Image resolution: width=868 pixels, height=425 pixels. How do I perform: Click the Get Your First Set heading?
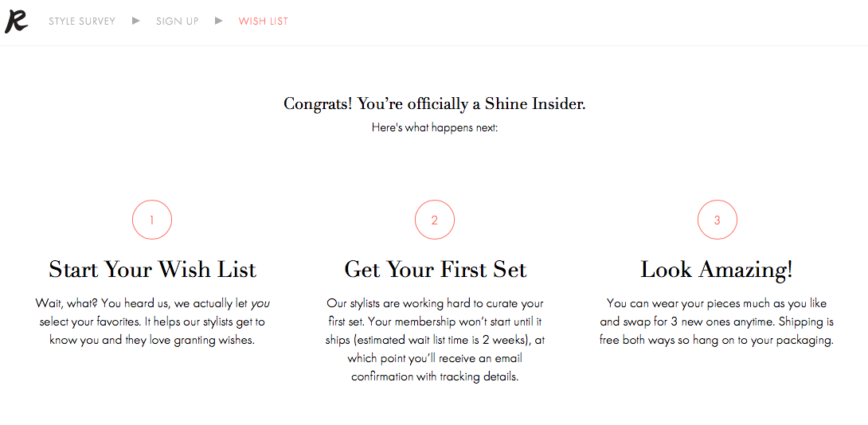click(x=435, y=270)
